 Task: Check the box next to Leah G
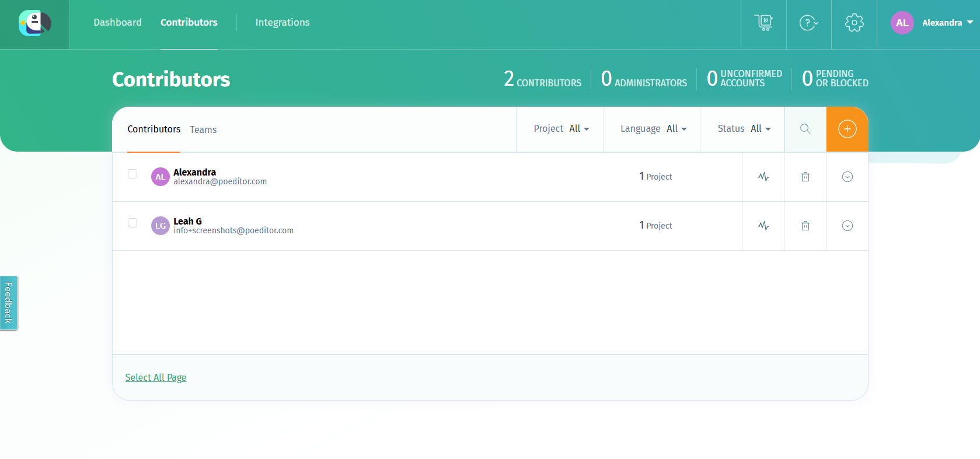pos(132,223)
